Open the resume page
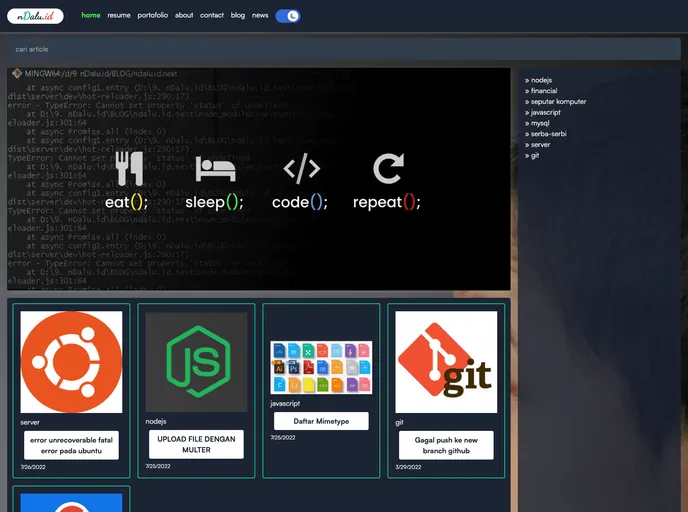This screenshot has width=688, height=512. pos(119,16)
